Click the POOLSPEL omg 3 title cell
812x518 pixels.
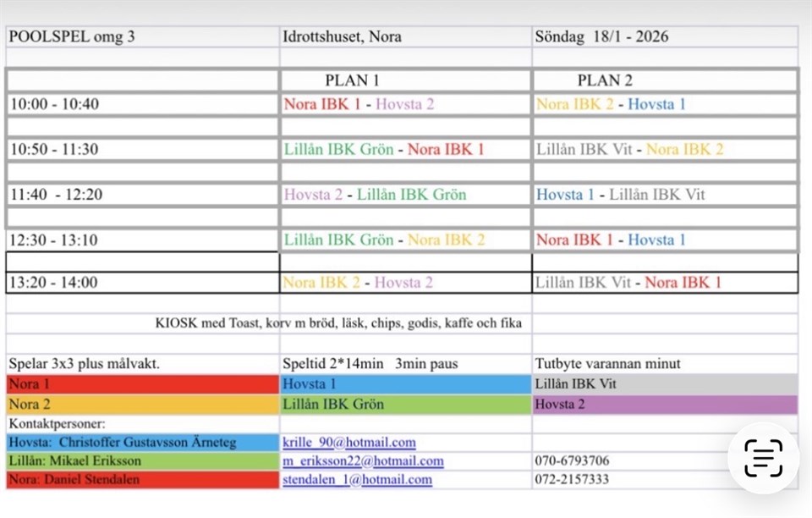pos(72,37)
